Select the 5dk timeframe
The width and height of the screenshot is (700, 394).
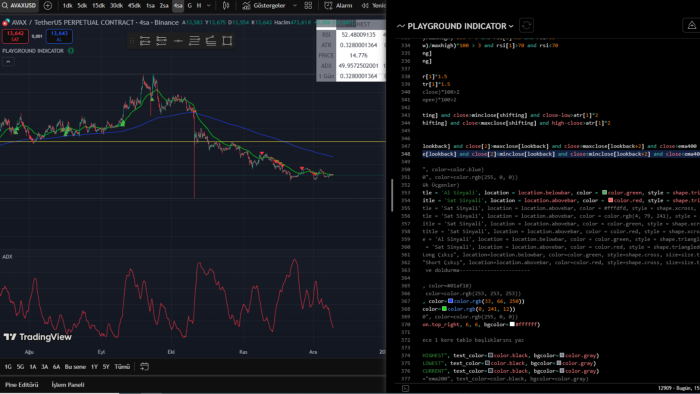82,6
